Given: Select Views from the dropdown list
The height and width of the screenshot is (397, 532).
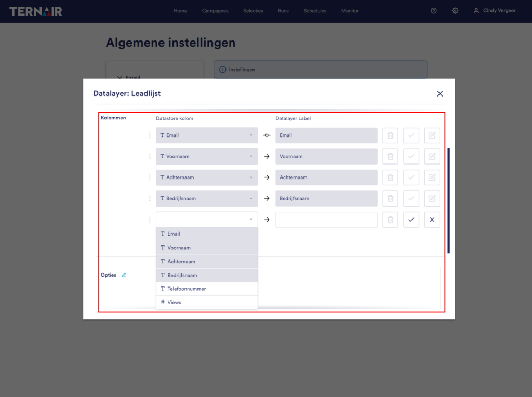Looking at the screenshot, I should 207,303.
